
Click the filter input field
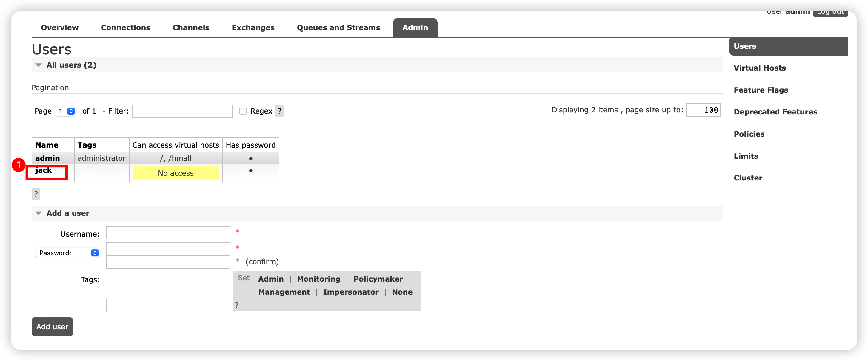182,111
